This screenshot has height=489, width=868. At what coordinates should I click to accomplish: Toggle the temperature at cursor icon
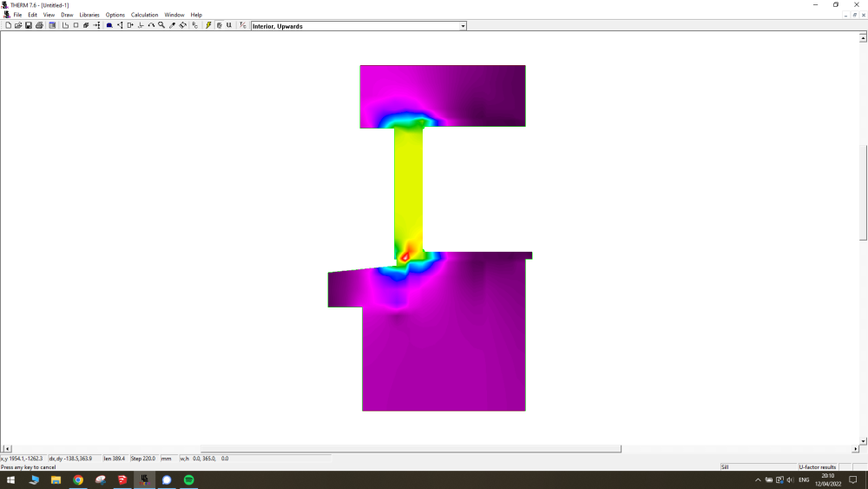pos(243,25)
